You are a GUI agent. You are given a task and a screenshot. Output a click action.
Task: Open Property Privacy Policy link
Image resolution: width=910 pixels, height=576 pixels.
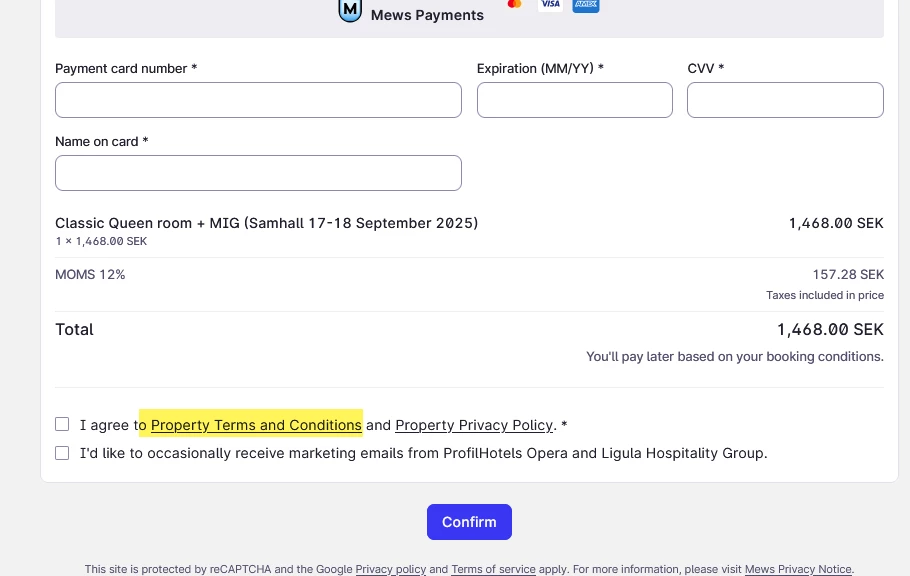474,425
